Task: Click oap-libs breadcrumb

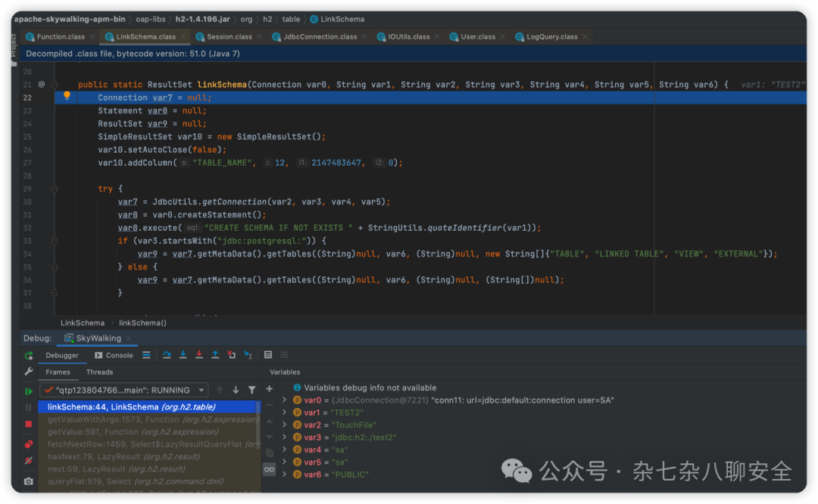Action: pyautogui.click(x=150, y=19)
